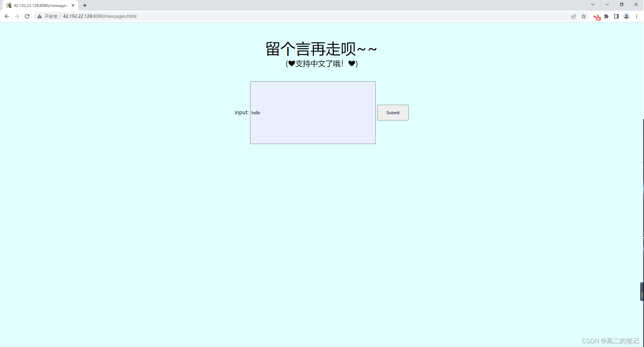Share this page via the share icon
The width and height of the screenshot is (644, 347).
(574, 16)
